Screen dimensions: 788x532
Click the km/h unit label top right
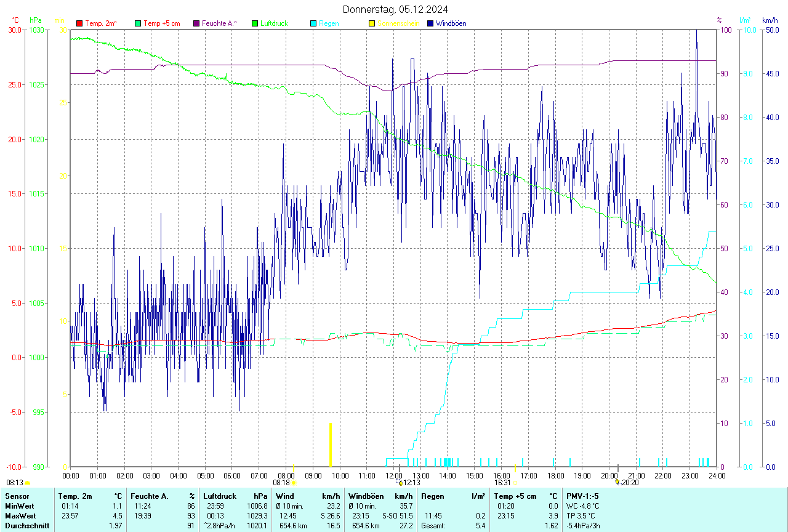pos(770,20)
